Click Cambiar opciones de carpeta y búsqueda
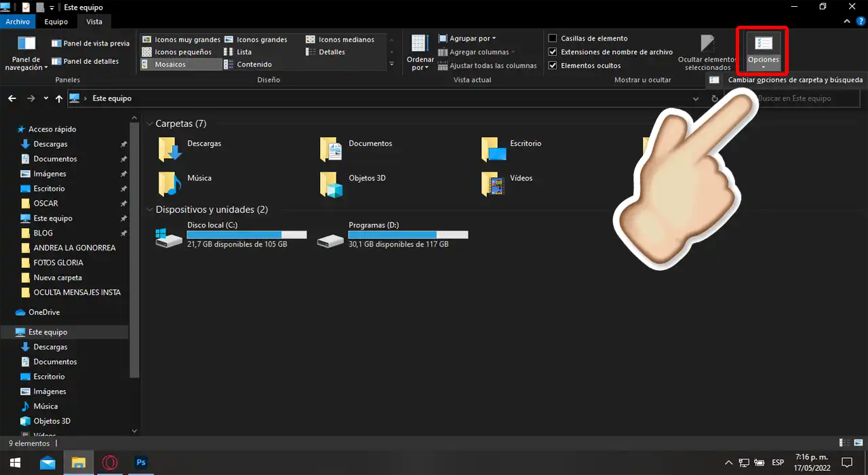 787,80
